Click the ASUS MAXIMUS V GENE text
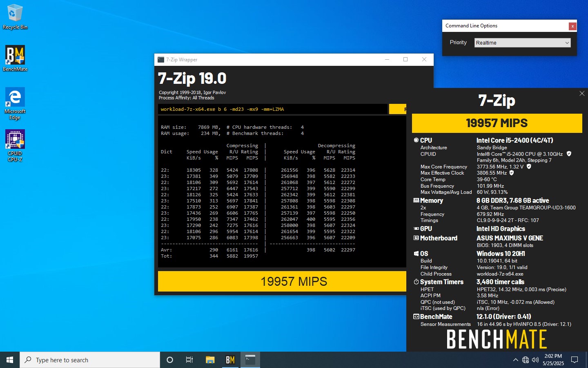588x368 pixels. pos(510,238)
